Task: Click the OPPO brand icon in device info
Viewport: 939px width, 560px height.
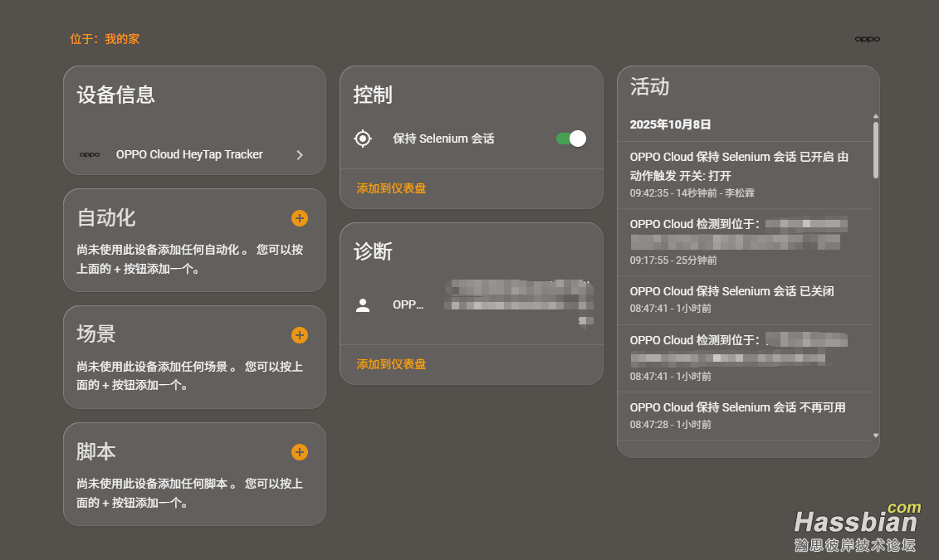Action: click(x=90, y=154)
